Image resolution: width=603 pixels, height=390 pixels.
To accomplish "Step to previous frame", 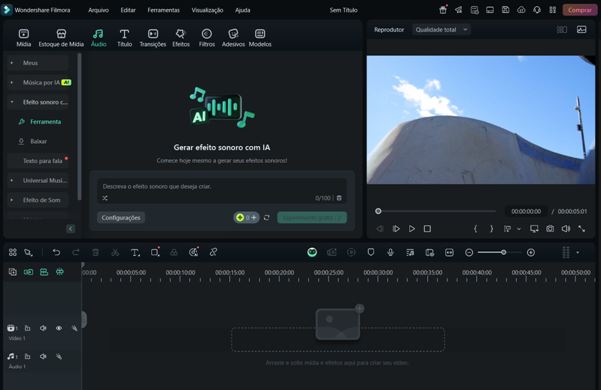I will point(380,229).
